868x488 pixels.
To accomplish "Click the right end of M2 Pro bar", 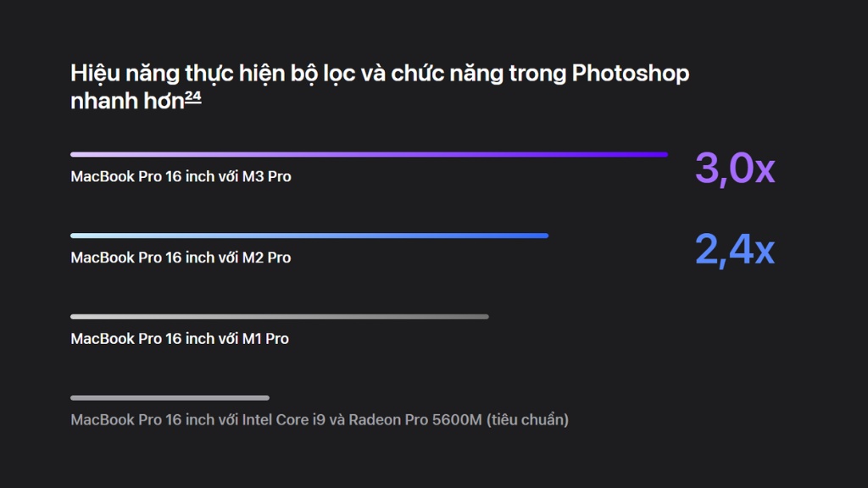I will click(x=545, y=236).
